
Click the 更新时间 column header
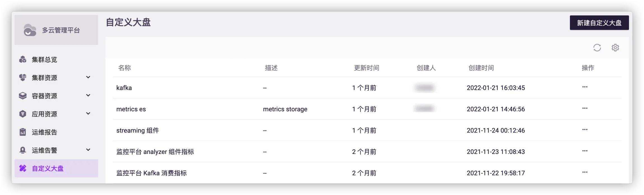366,68
